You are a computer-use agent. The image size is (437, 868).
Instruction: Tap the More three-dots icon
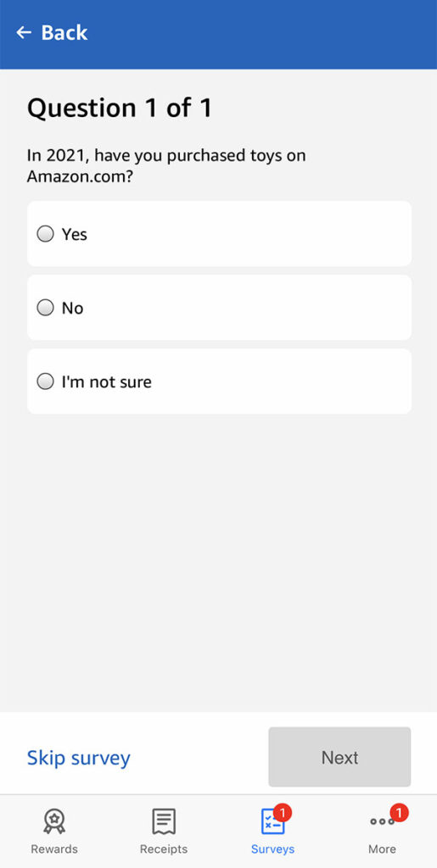382,821
